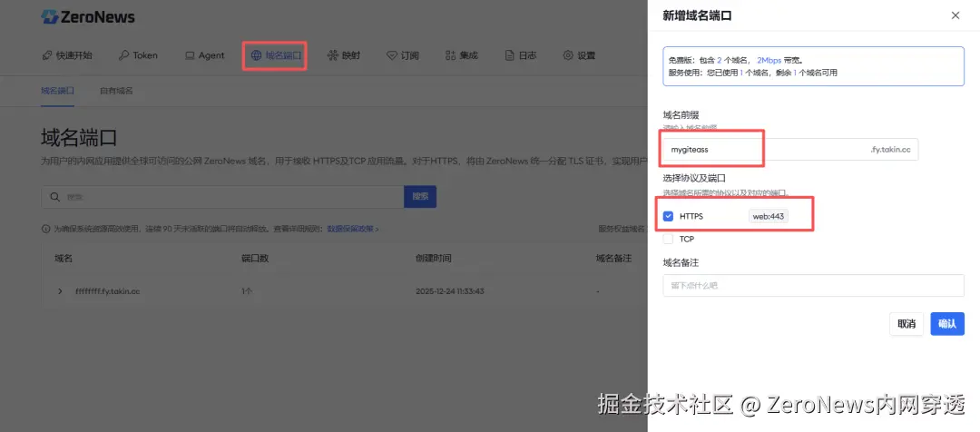This screenshot has width=980, height=432.
Task: Open 快速开始 quick start menu
Action: (67, 55)
